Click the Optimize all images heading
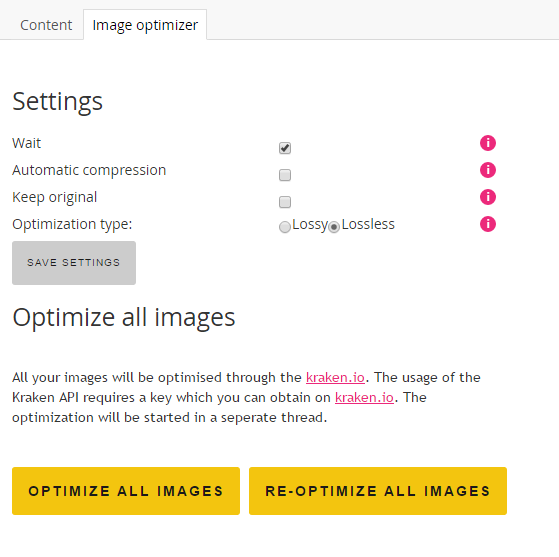This screenshot has width=559, height=557. pos(124,317)
